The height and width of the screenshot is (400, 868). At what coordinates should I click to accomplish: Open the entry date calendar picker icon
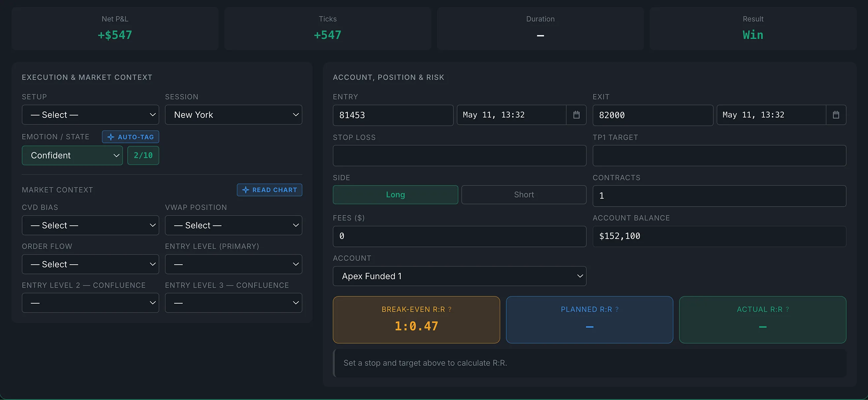[x=576, y=115]
